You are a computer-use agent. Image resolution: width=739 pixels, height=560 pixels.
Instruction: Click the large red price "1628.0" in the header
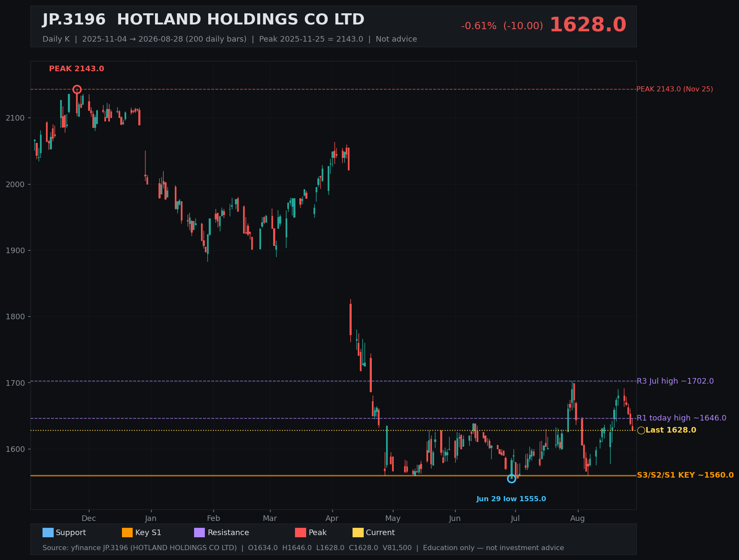[x=588, y=25]
